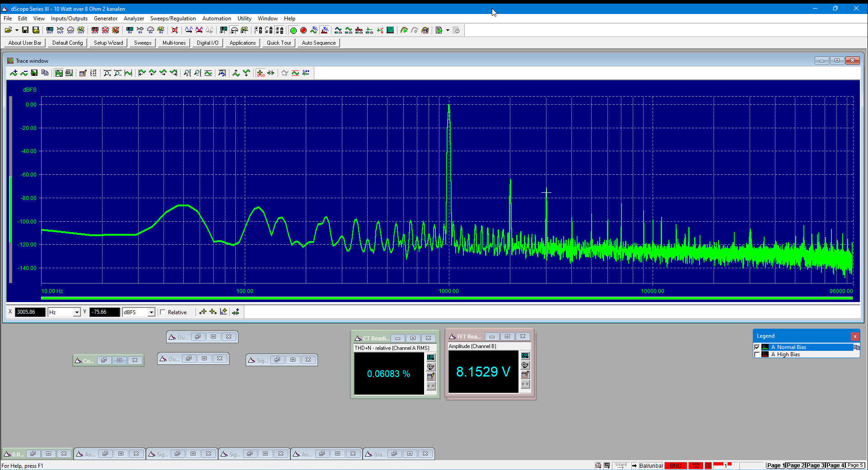
Task: Click the red X delete icon in main toolbar
Action: pyautogui.click(x=175, y=30)
